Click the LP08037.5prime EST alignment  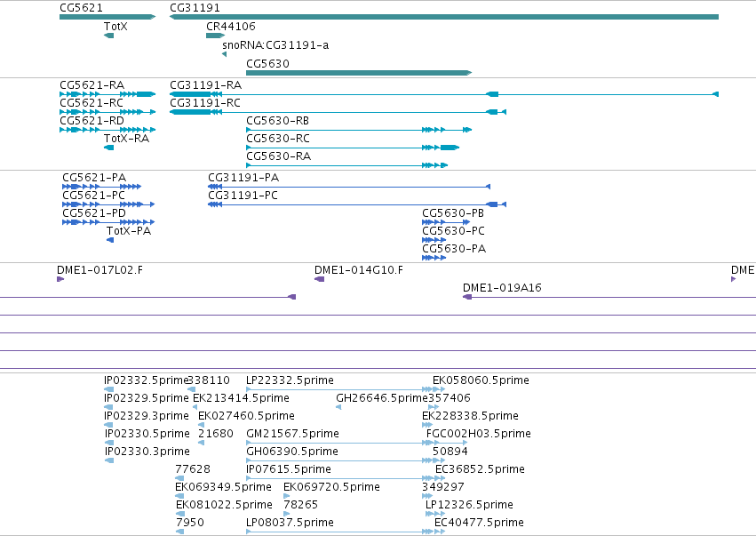(346, 532)
